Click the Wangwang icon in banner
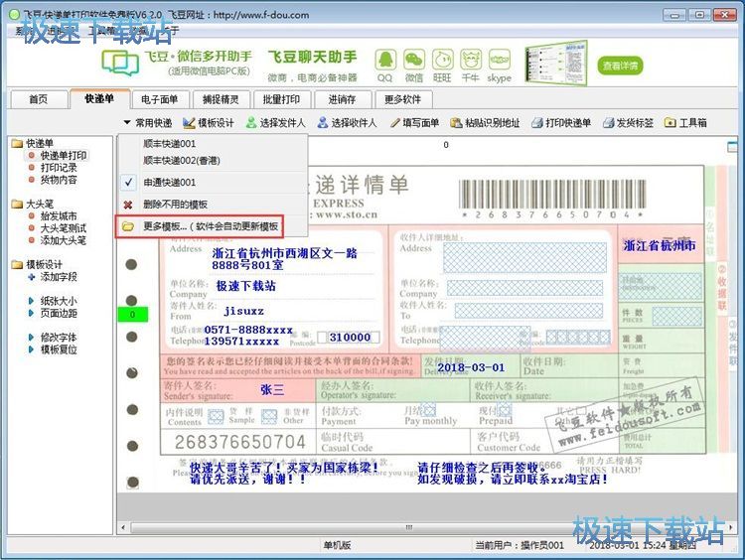This screenshot has height=560, width=745. 442,60
